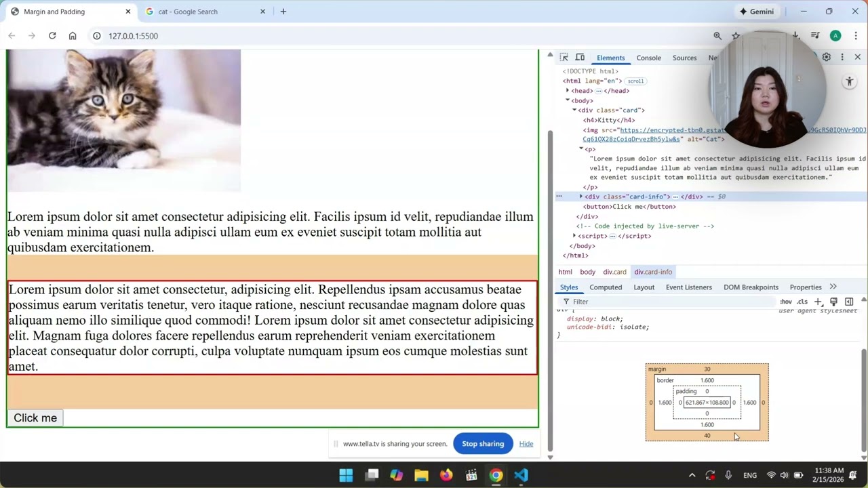Select the Margin and Padding browser tab
868x488 pixels.
coord(71,12)
